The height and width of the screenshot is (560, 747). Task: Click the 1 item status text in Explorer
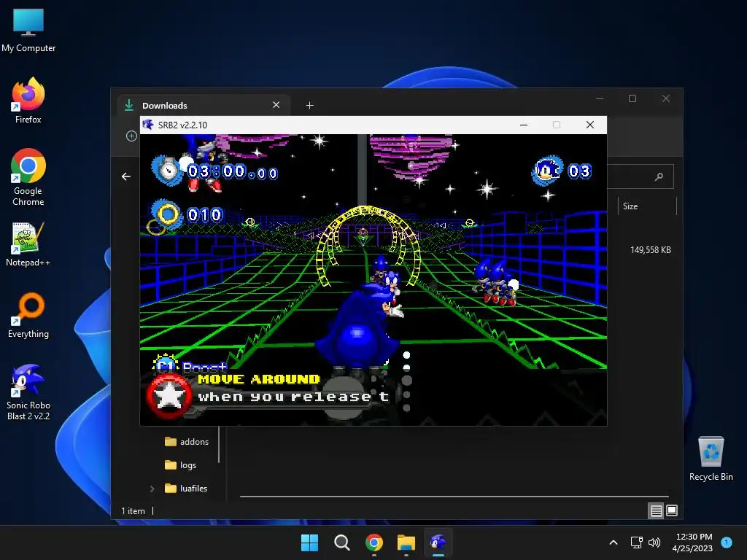(133, 510)
